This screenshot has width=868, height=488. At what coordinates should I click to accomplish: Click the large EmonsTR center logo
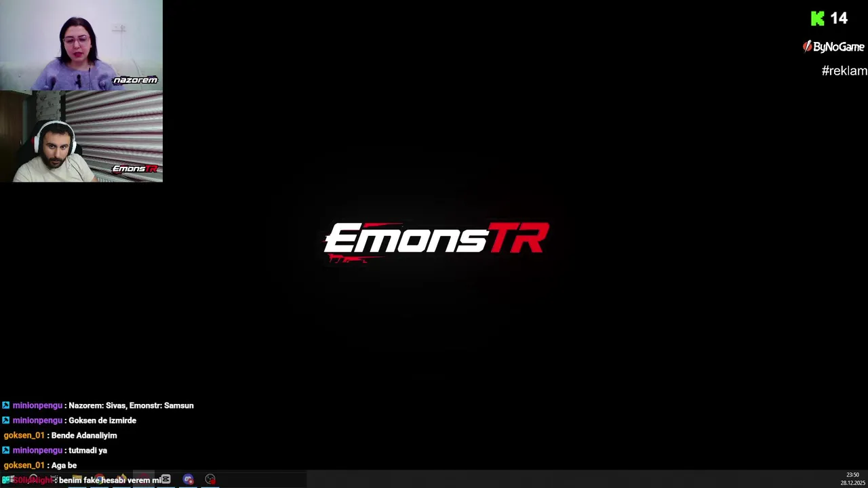tap(437, 241)
